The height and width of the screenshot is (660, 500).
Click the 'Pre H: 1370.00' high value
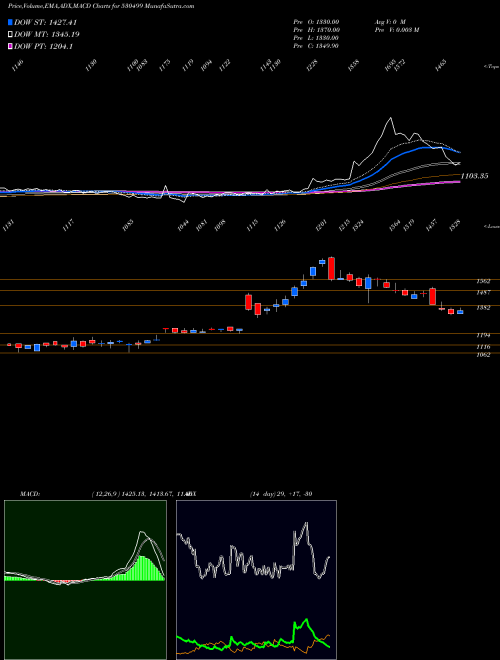tap(316, 30)
